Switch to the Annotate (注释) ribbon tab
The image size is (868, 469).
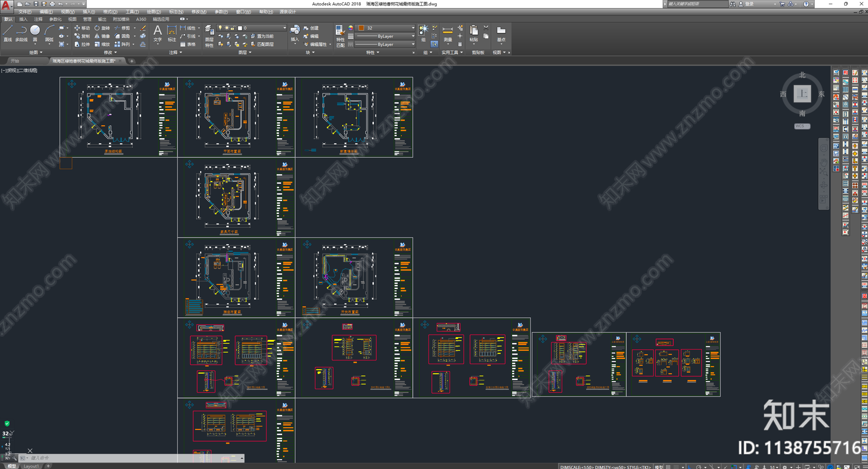point(39,19)
